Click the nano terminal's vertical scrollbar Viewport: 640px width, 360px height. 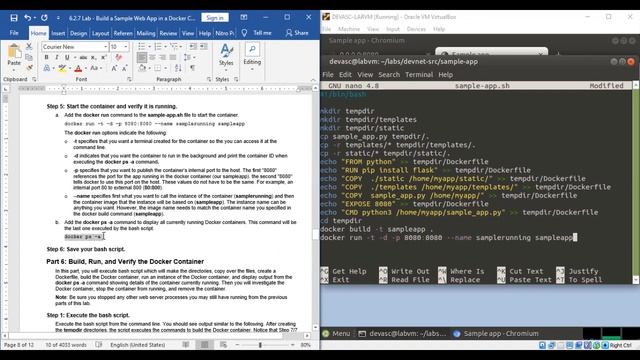point(636,182)
